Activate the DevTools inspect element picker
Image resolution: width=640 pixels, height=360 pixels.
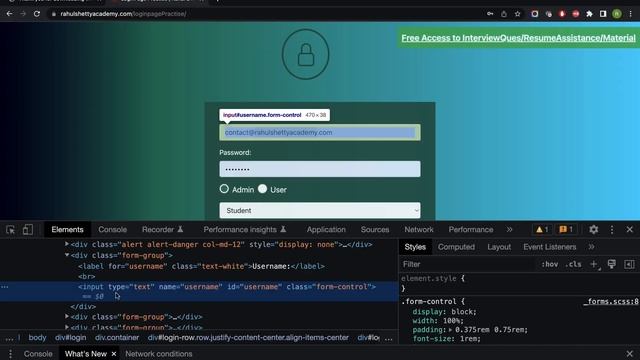(11, 230)
